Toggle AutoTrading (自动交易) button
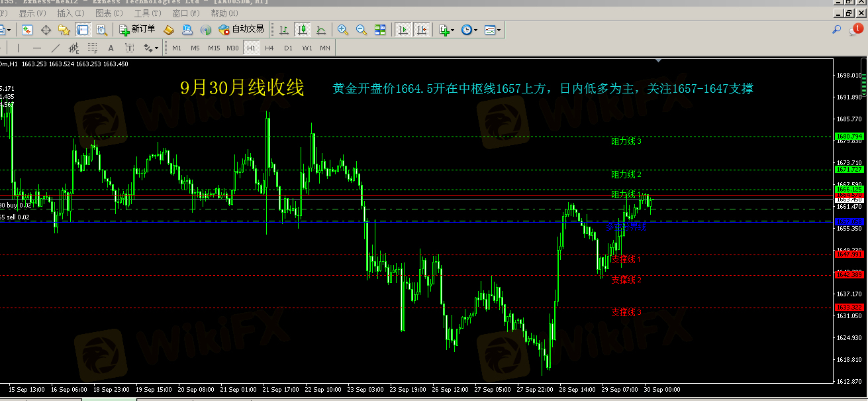The image size is (868, 401). (x=242, y=30)
